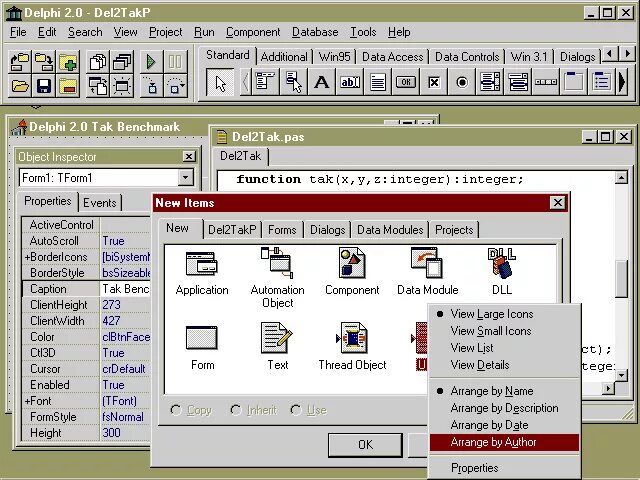The width and height of the screenshot is (640, 480).
Task: Select the Memo component icon
Action: (x=378, y=82)
